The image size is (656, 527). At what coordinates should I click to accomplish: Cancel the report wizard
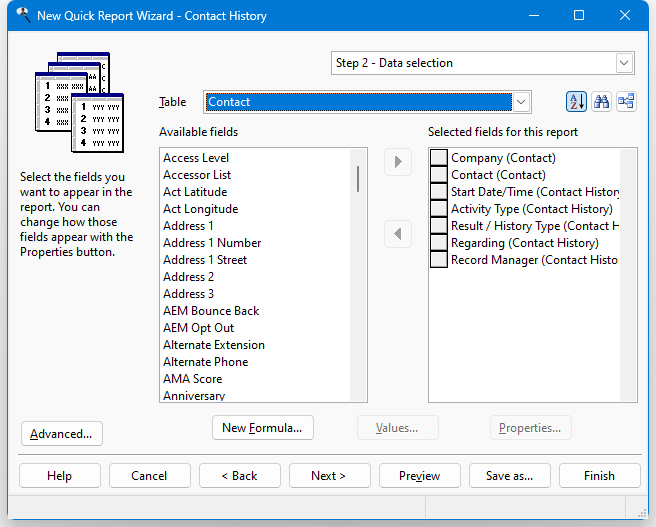[x=149, y=476]
